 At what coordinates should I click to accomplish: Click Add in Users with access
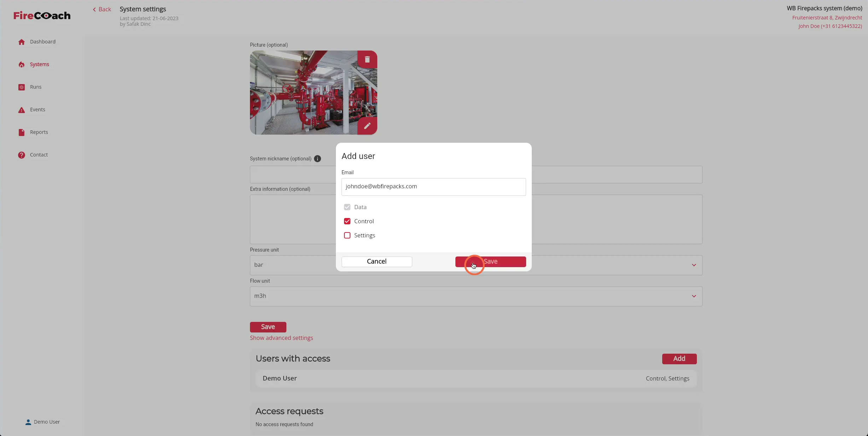pos(679,359)
